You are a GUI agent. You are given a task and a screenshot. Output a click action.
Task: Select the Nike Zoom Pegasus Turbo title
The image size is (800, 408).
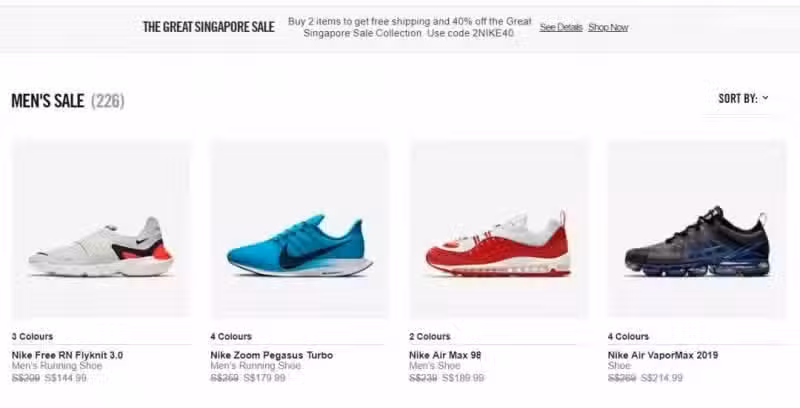pyautogui.click(x=271, y=355)
